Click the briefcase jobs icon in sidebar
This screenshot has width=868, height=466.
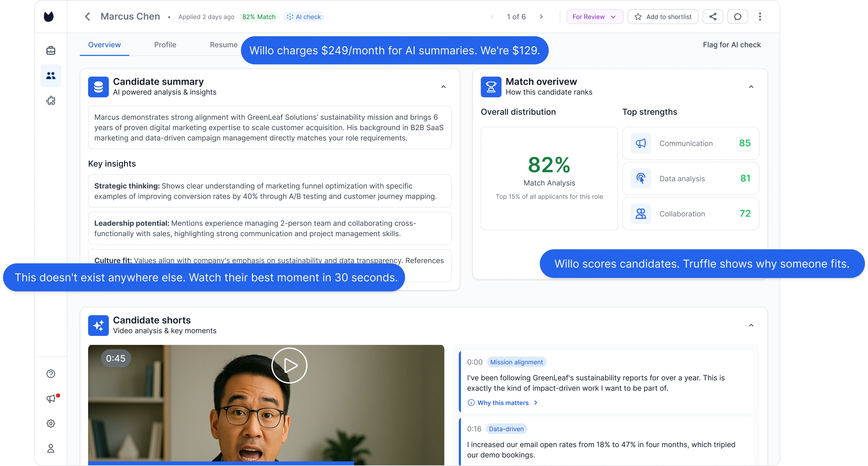[51, 51]
